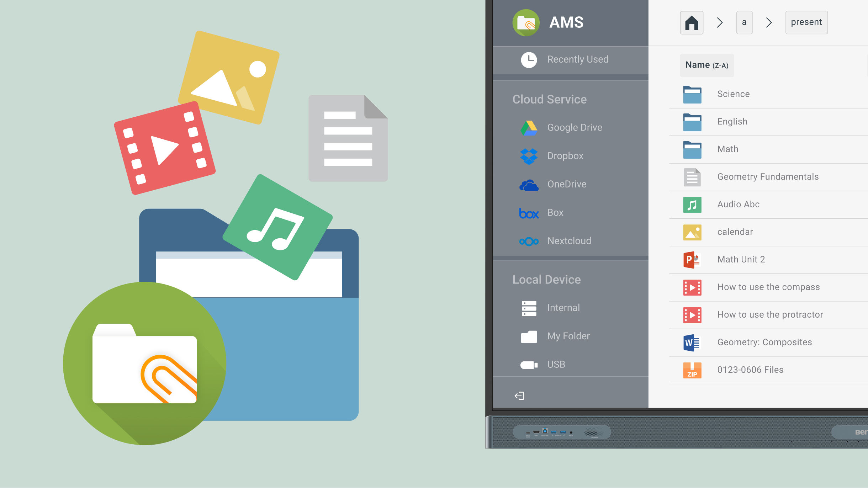This screenshot has width=868, height=488.
Task: Click chevron after home breadcrumb
Action: click(719, 22)
